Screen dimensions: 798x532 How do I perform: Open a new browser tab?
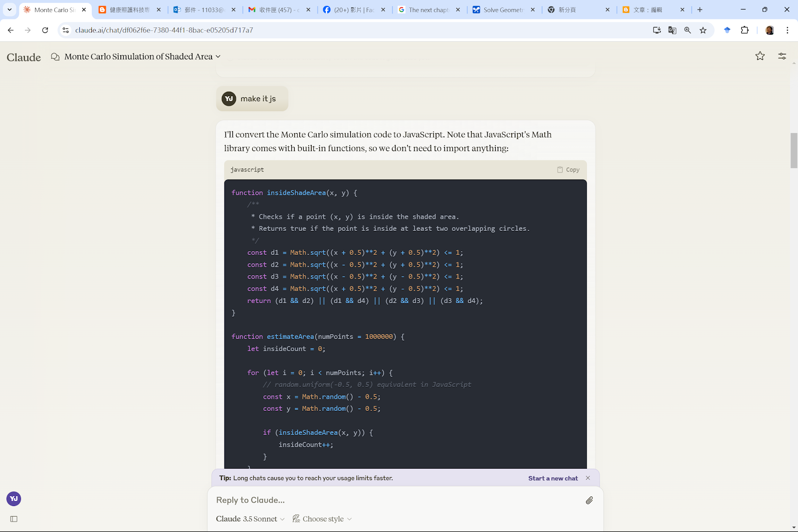[x=700, y=9]
